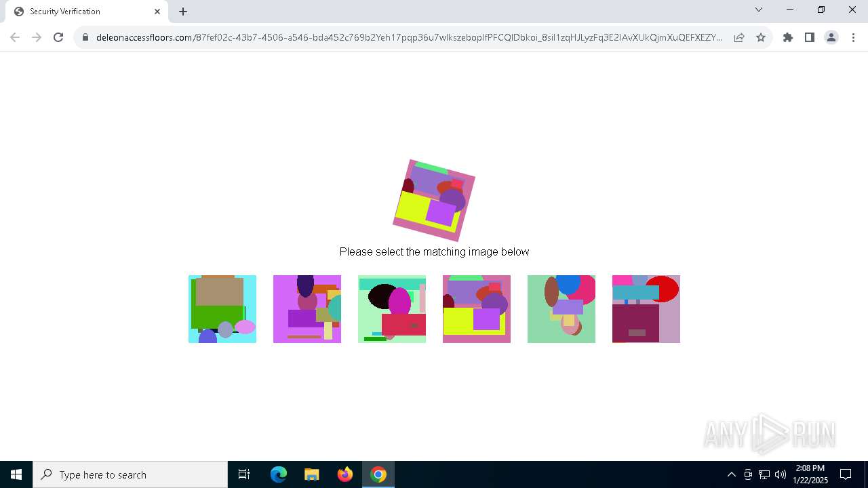Viewport: 868px width, 488px height.
Task: Go back to the previous page
Action: (x=15, y=37)
